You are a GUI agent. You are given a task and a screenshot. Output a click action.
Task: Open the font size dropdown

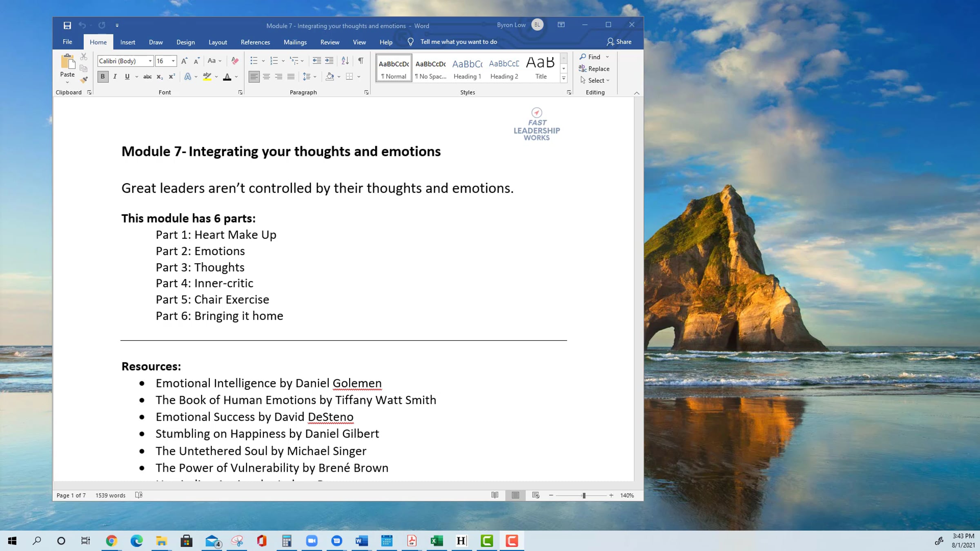coord(173,61)
